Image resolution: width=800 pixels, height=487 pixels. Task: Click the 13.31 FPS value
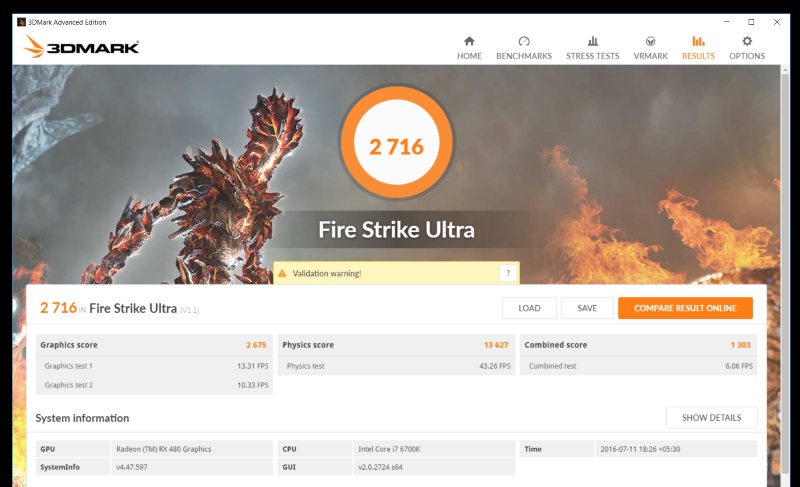tap(253, 366)
